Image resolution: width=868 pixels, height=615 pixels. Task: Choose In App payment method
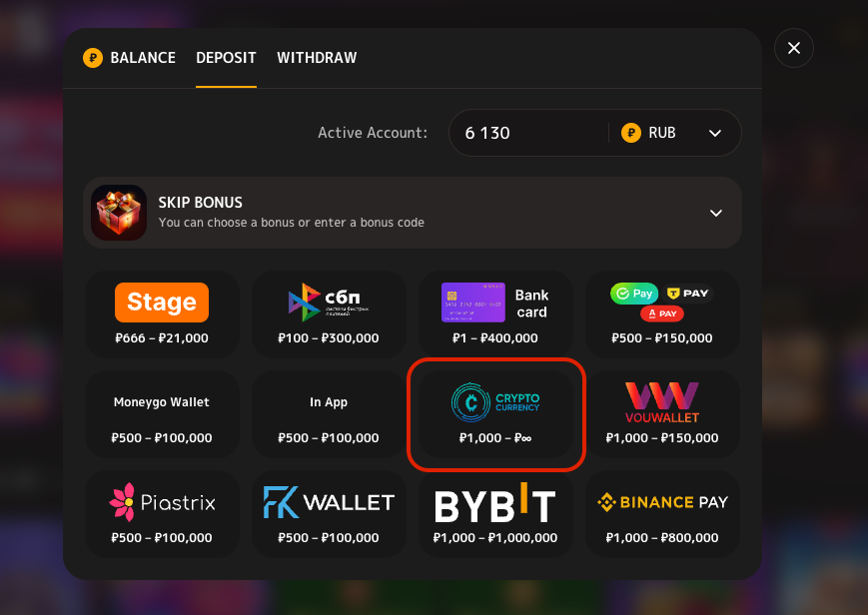pyautogui.click(x=329, y=414)
